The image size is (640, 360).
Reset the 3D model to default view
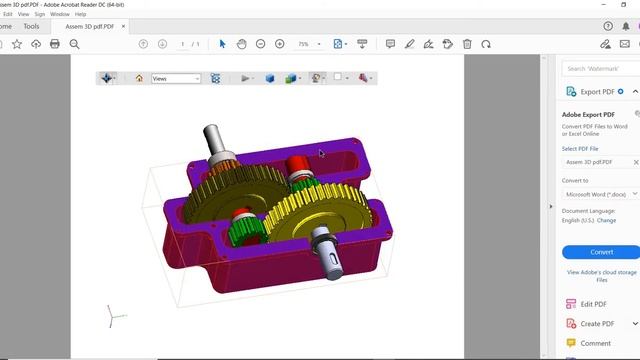tap(139, 78)
